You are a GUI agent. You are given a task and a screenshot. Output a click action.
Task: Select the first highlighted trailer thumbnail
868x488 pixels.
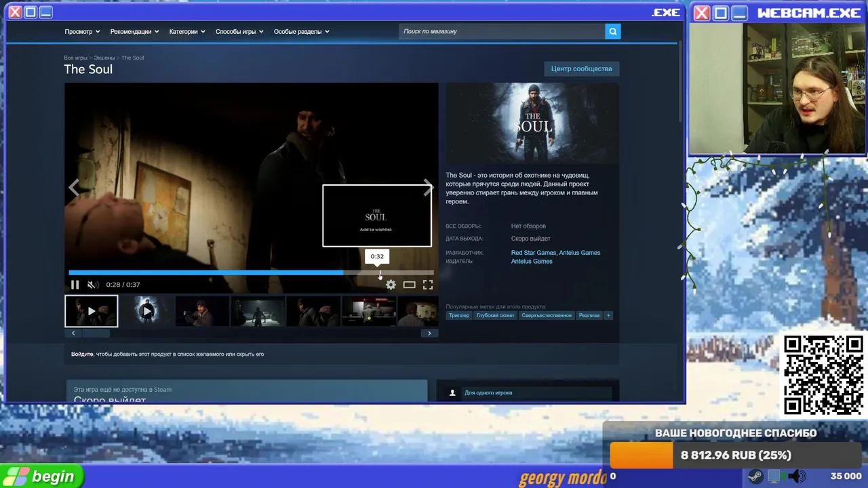pyautogui.click(x=92, y=311)
